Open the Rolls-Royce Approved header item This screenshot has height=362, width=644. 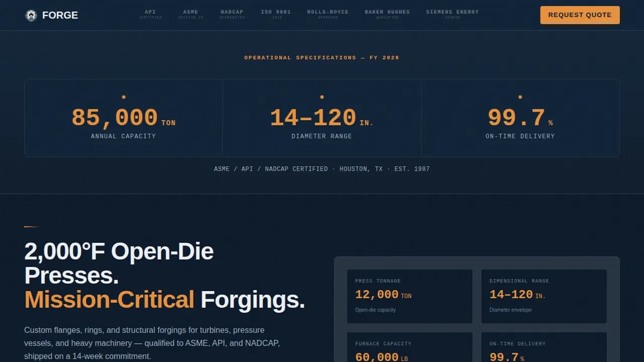[328, 14]
